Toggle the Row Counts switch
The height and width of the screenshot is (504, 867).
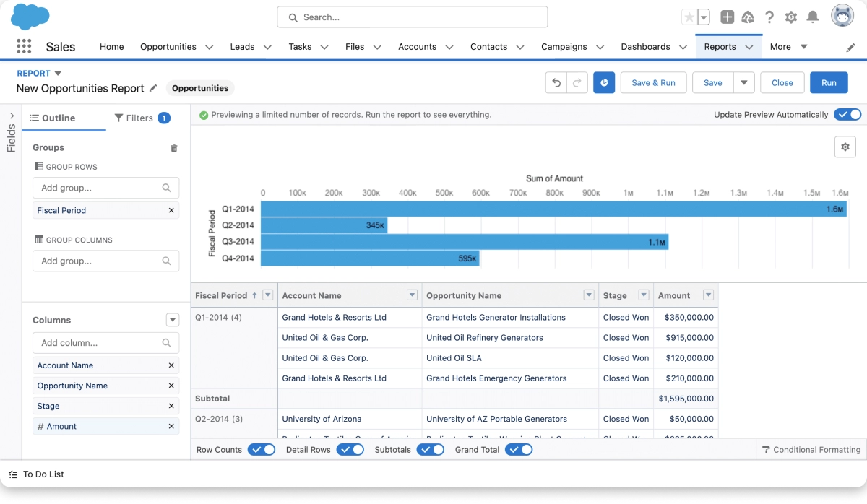point(262,449)
